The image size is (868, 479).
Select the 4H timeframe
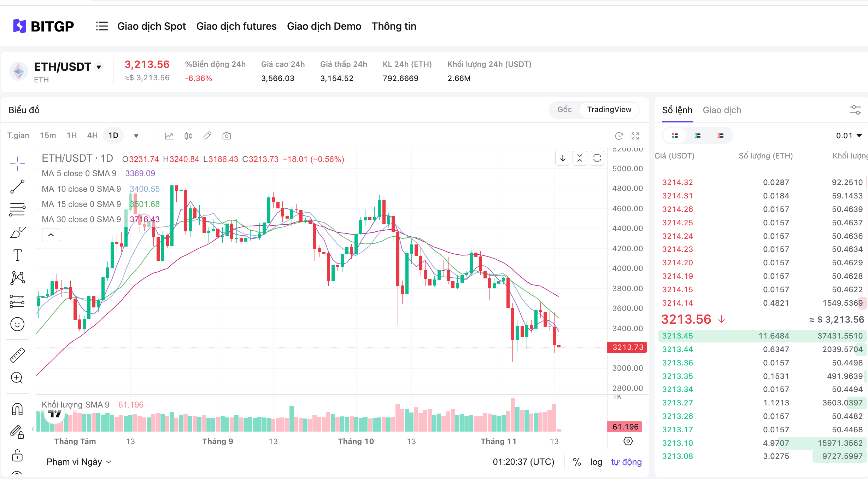click(x=92, y=135)
